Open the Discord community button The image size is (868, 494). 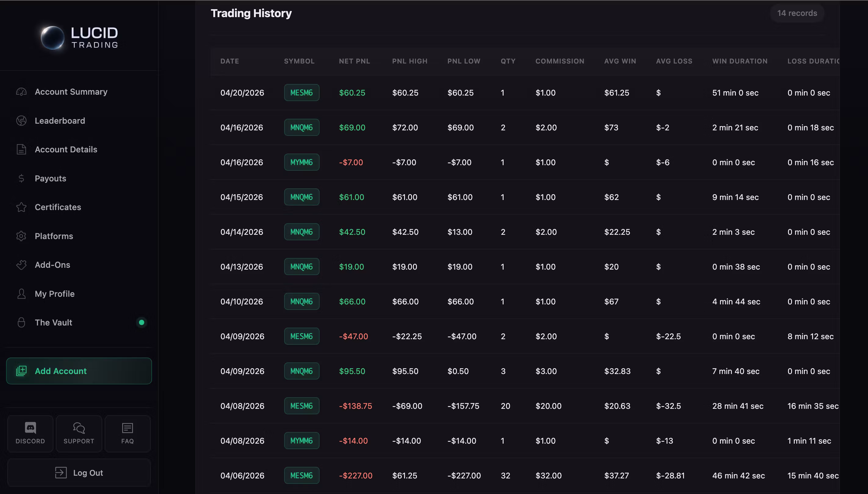coord(30,434)
